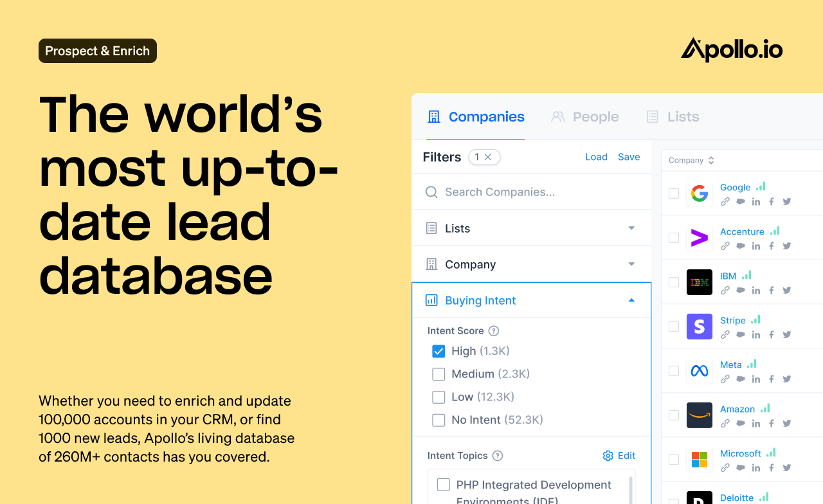Select the Stripe row checkbox

click(x=674, y=327)
